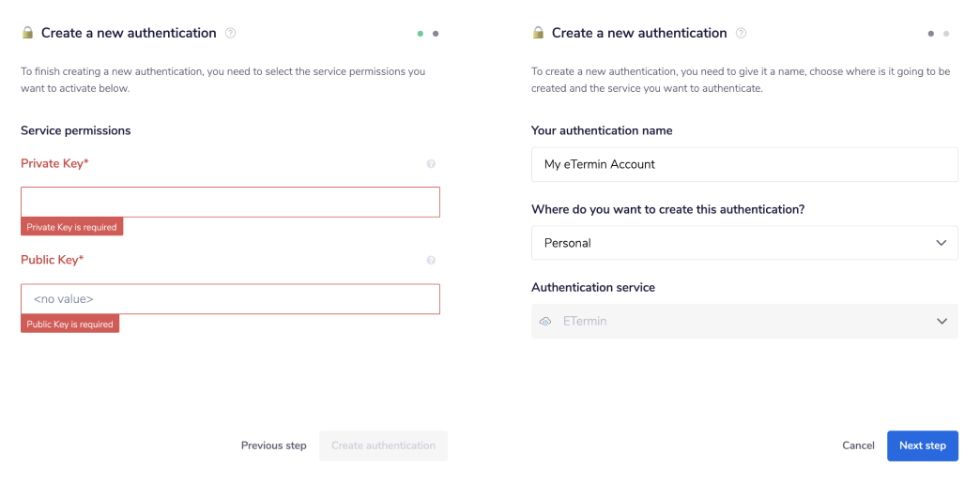Focus the Private Key input field
Image resolution: width=980 pixels, height=483 pixels.
pyautogui.click(x=230, y=202)
